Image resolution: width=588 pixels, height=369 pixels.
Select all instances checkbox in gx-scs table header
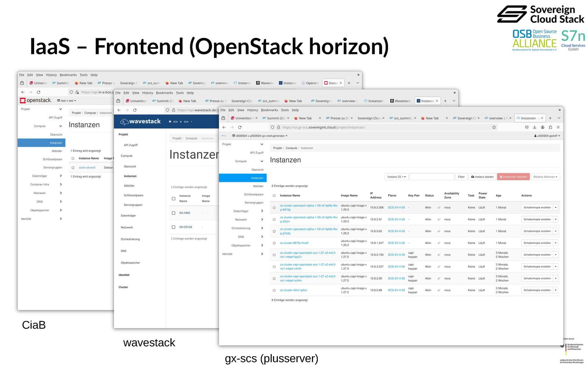point(274,196)
